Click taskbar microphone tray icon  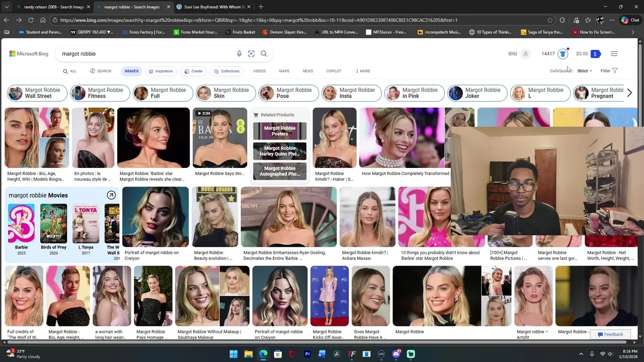click(592, 354)
